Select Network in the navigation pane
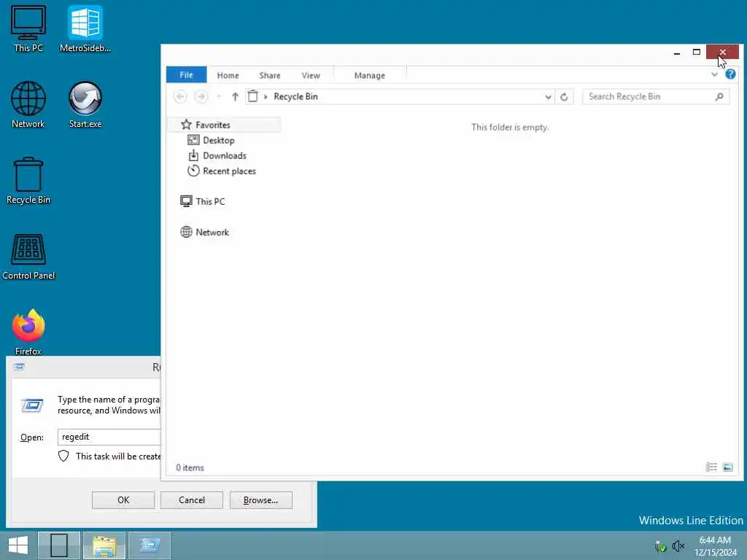The height and width of the screenshot is (560, 747). click(205, 233)
